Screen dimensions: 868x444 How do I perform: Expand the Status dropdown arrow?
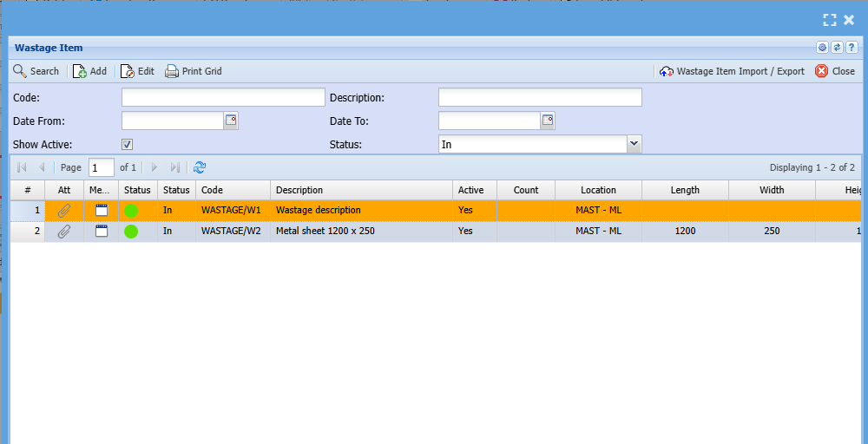(635, 144)
